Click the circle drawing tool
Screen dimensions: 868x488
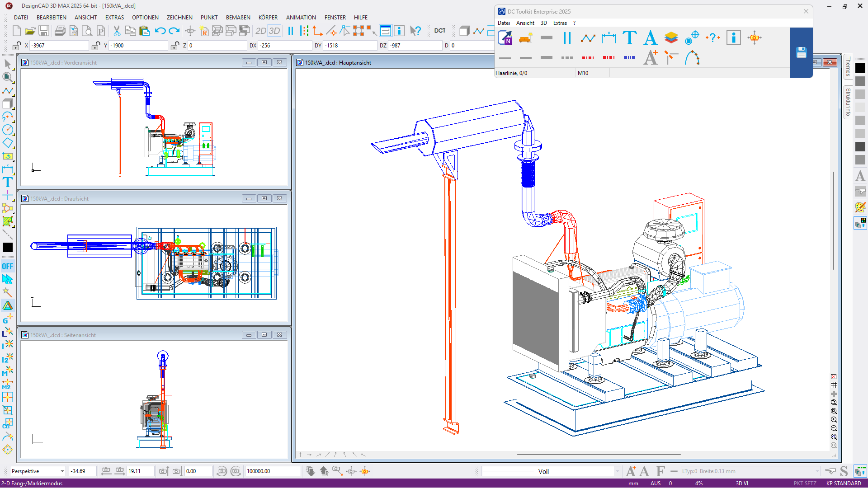click(x=8, y=130)
